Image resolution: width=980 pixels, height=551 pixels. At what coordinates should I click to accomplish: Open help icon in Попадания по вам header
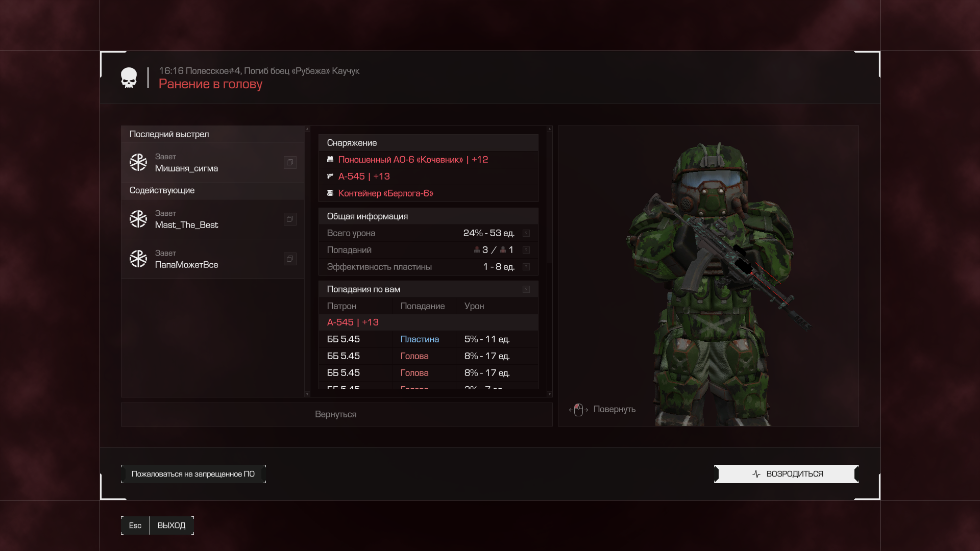tap(526, 289)
